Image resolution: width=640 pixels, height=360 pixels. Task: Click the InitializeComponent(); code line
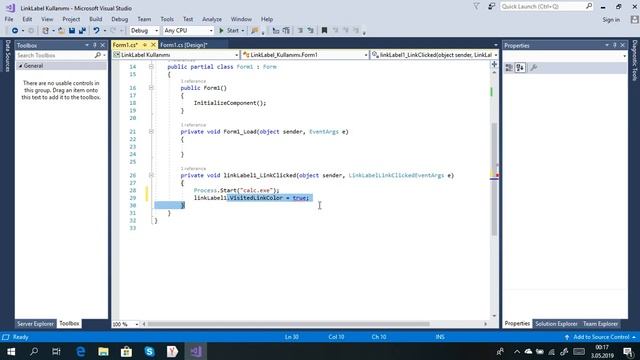[230, 103]
